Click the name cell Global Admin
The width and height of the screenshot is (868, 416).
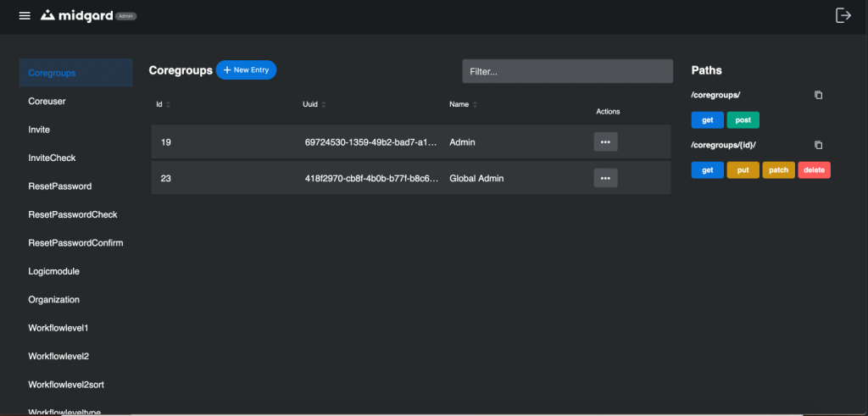(476, 179)
